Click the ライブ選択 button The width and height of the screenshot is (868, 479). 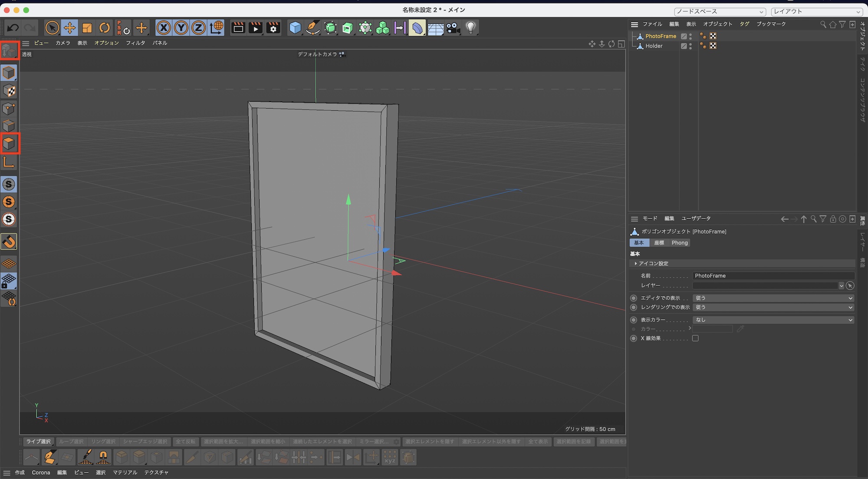click(39, 442)
